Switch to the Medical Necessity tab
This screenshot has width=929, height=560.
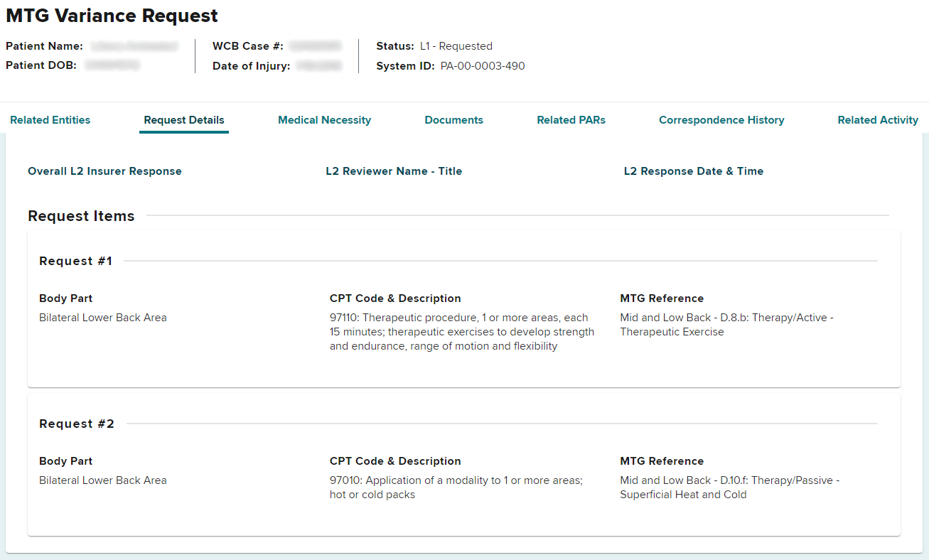[x=324, y=120]
